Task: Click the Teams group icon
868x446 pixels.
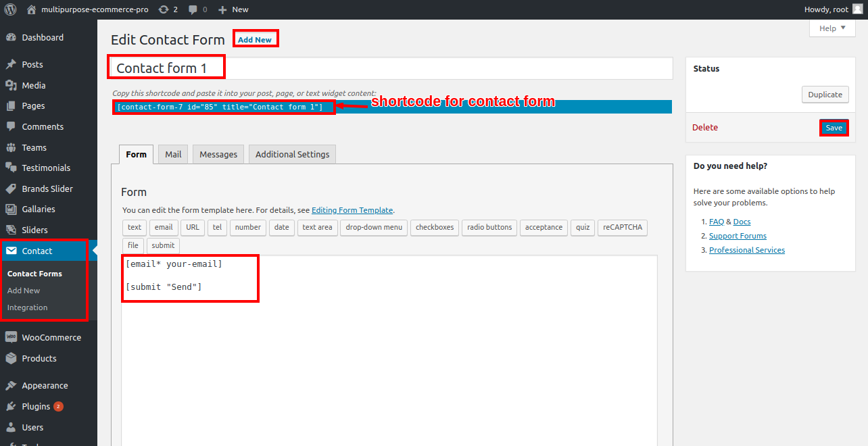Action: click(x=11, y=147)
